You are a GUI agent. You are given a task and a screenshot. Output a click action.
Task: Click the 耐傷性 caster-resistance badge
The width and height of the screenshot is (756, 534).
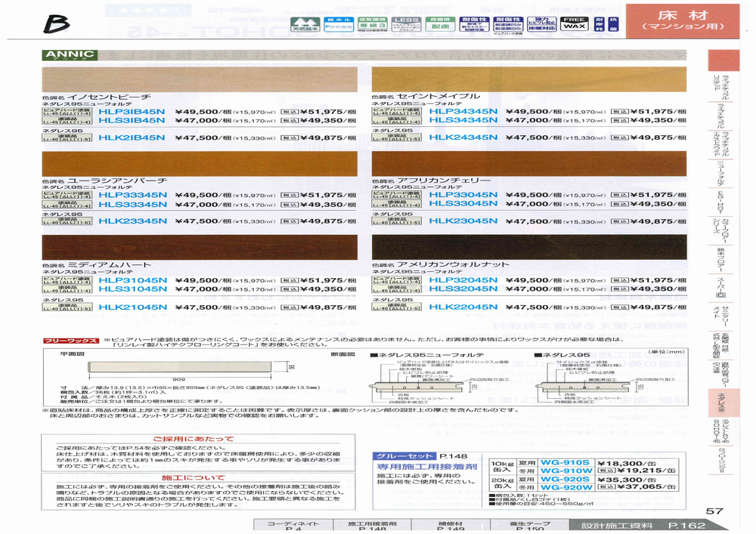(x=474, y=25)
